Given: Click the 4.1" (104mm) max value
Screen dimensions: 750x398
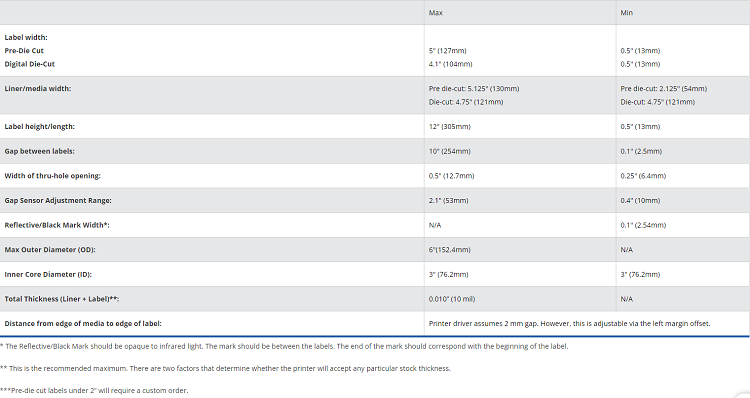Looking at the screenshot, I should pyautogui.click(x=450, y=64).
